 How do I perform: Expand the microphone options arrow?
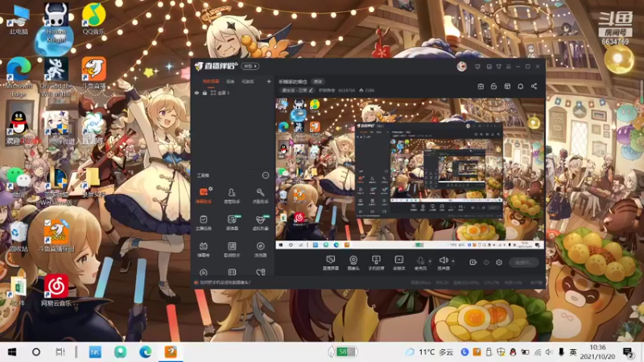[430, 261]
